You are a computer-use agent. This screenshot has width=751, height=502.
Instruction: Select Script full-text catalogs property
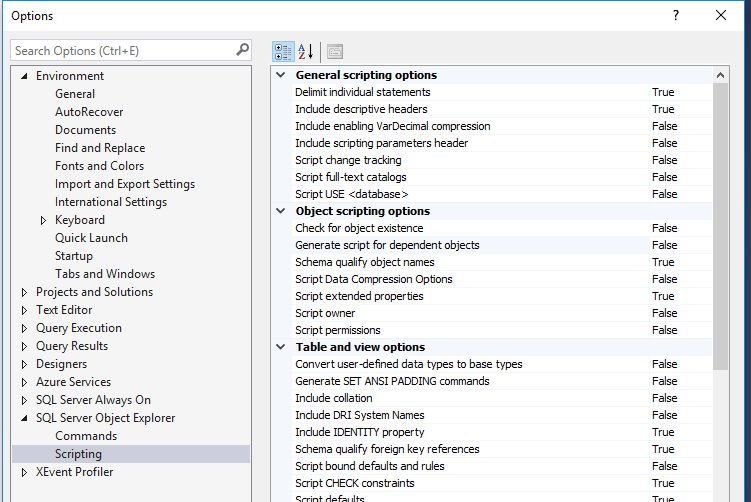pyautogui.click(x=351, y=177)
